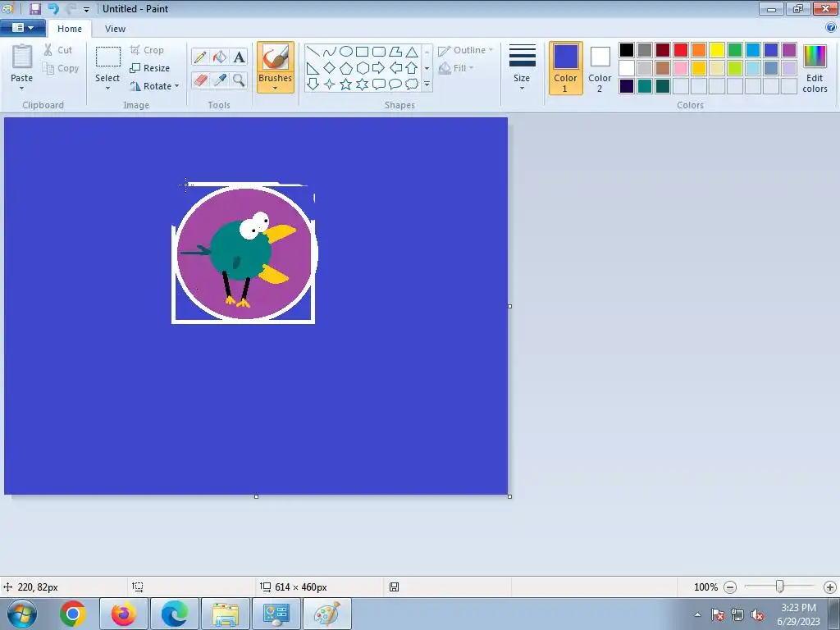Click the Paste button
Image resolution: width=840 pixels, height=630 pixels.
click(22, 63)
